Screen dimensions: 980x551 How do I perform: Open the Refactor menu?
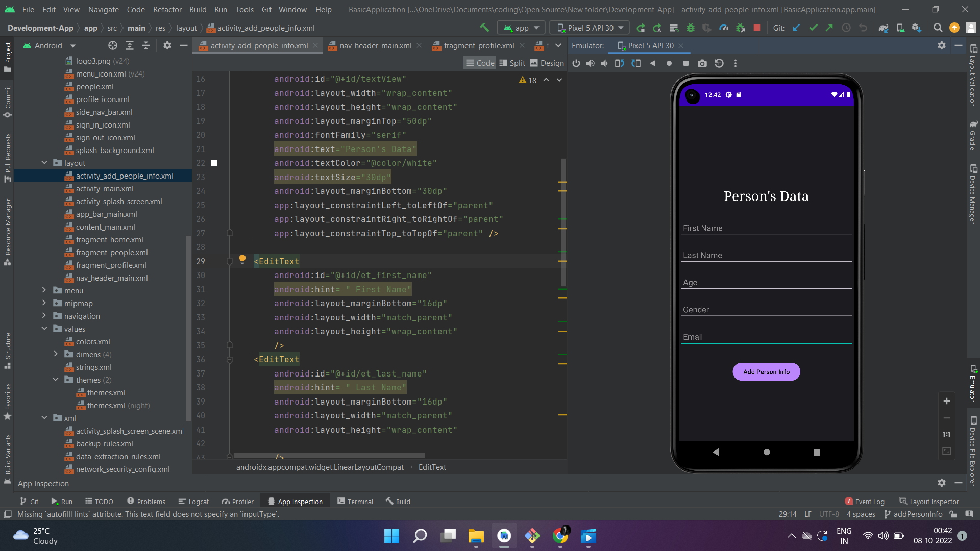click(167, 9)
